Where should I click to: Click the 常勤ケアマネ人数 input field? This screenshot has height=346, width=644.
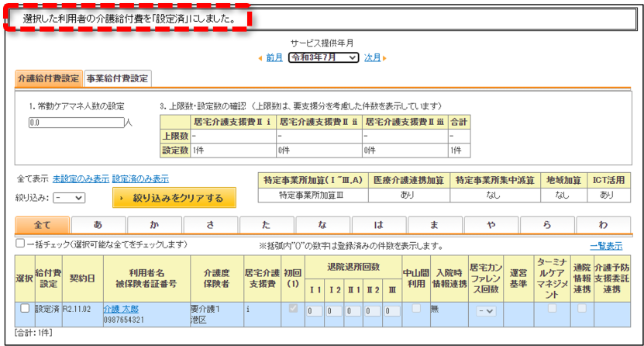click(77, 123)
